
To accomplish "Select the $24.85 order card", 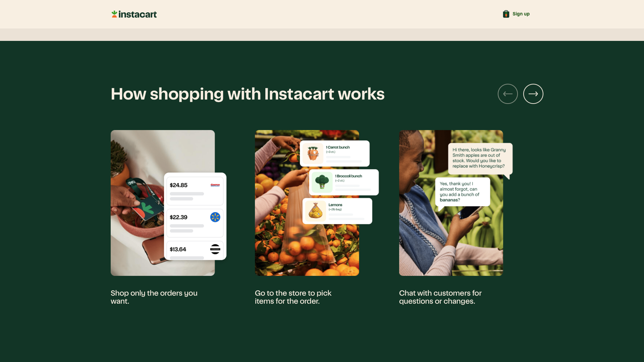I will [x=195, y=191].
